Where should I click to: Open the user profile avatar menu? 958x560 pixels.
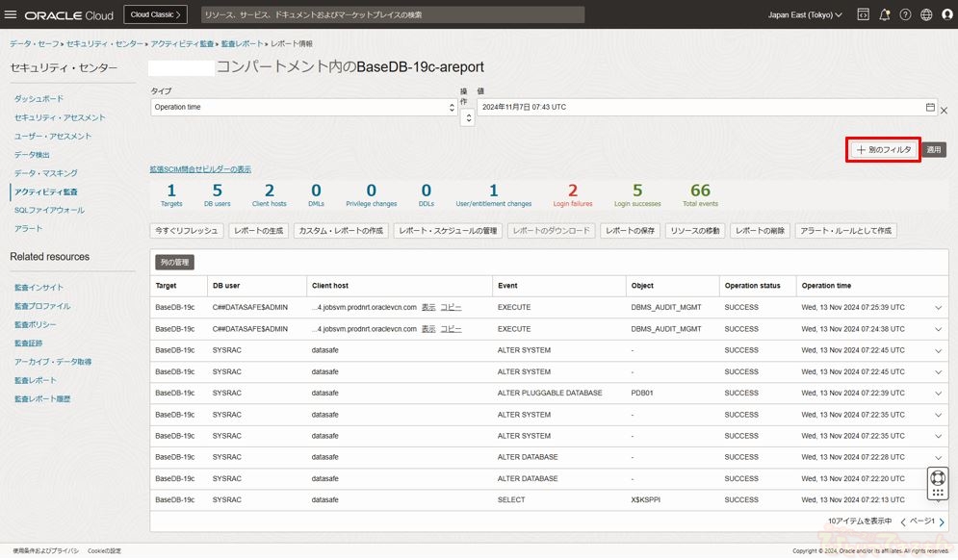tap(945, 15)
